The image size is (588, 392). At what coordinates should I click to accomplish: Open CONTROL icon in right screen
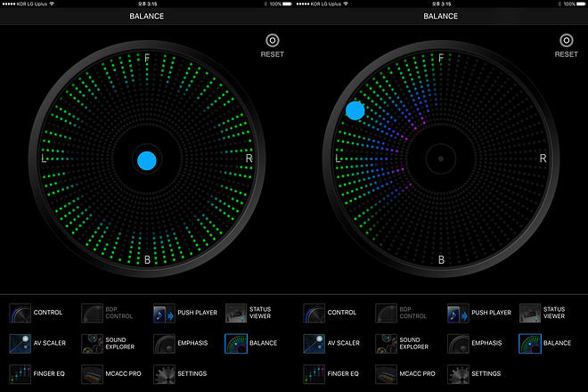pyautogui.click(x=314, y=313)
